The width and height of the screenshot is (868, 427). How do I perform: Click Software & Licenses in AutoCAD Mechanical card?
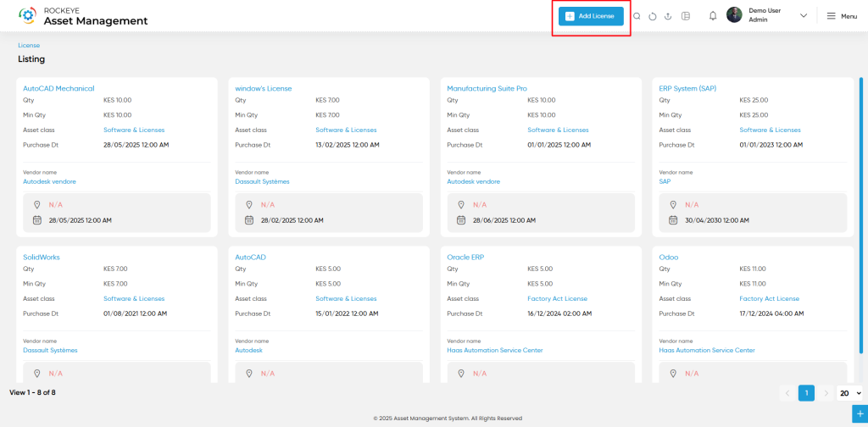click(134, 130)
